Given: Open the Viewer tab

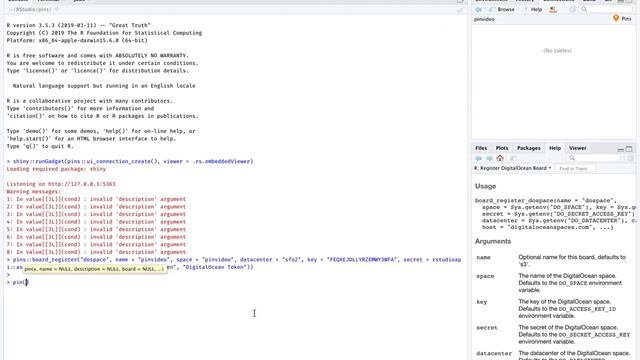Looking at the screenshot, I should [x=578, y=148].
